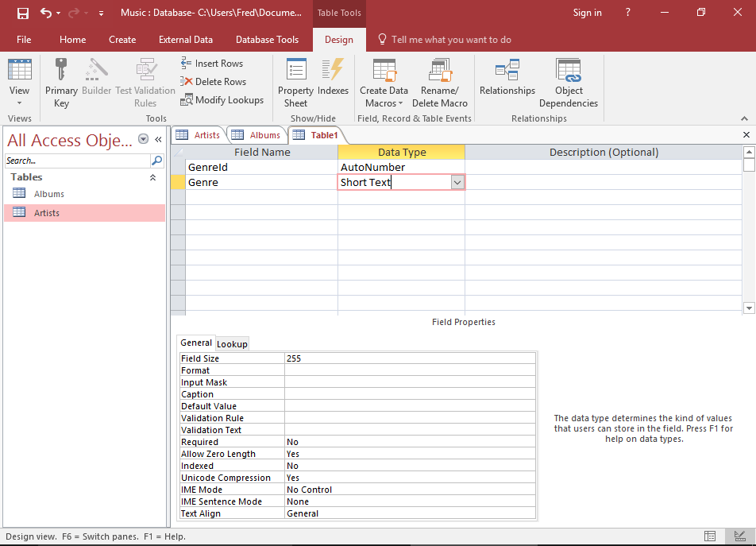Click the field grid vertical scrollbar

[748, 238]
